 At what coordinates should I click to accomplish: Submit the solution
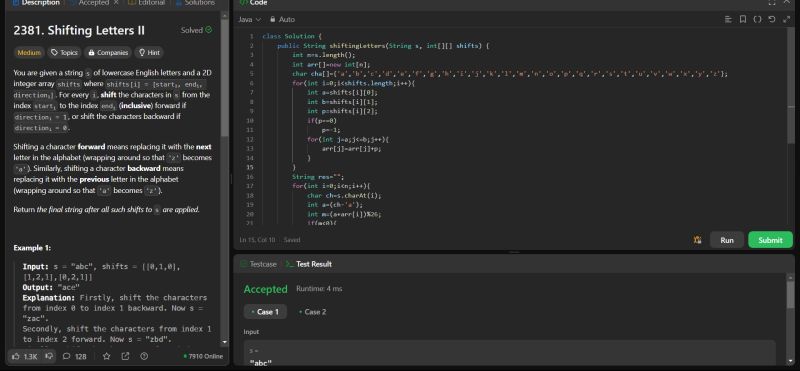click(x=770, y=240)
